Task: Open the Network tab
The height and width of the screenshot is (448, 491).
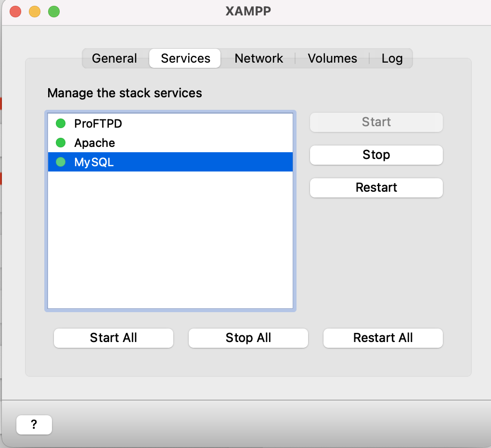Action: tap(258, 58)
